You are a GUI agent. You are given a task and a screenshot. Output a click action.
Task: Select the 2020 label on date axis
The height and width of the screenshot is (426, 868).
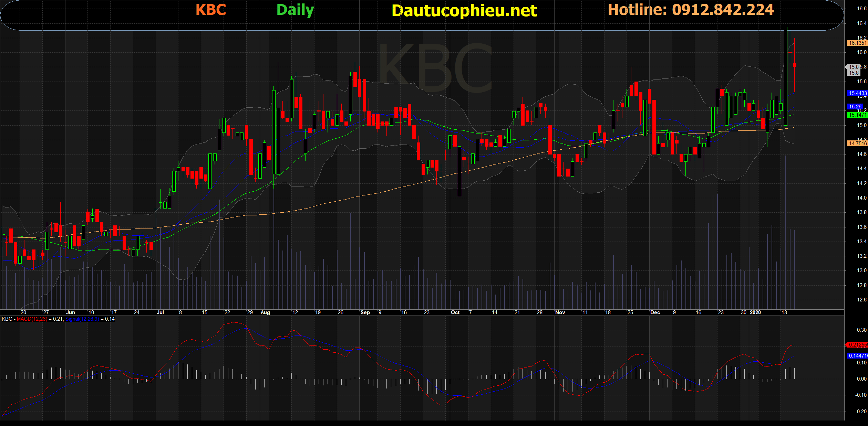tap(755, 312)
